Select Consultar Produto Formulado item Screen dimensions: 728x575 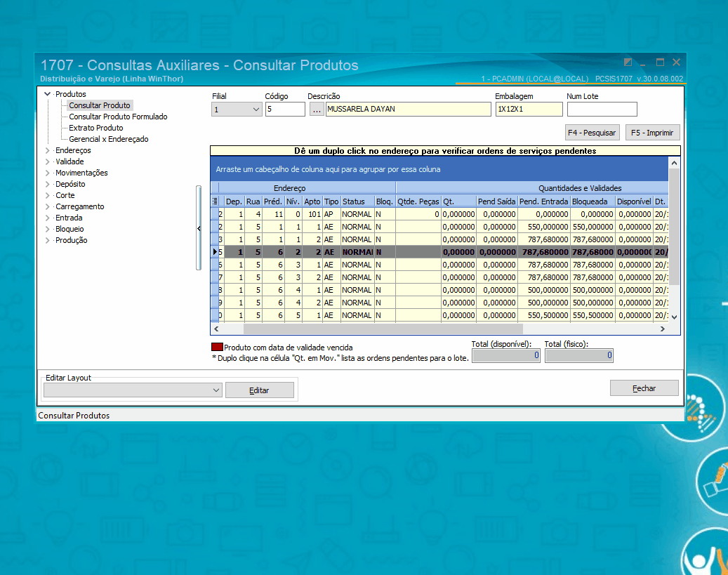(x=118, y=117)
